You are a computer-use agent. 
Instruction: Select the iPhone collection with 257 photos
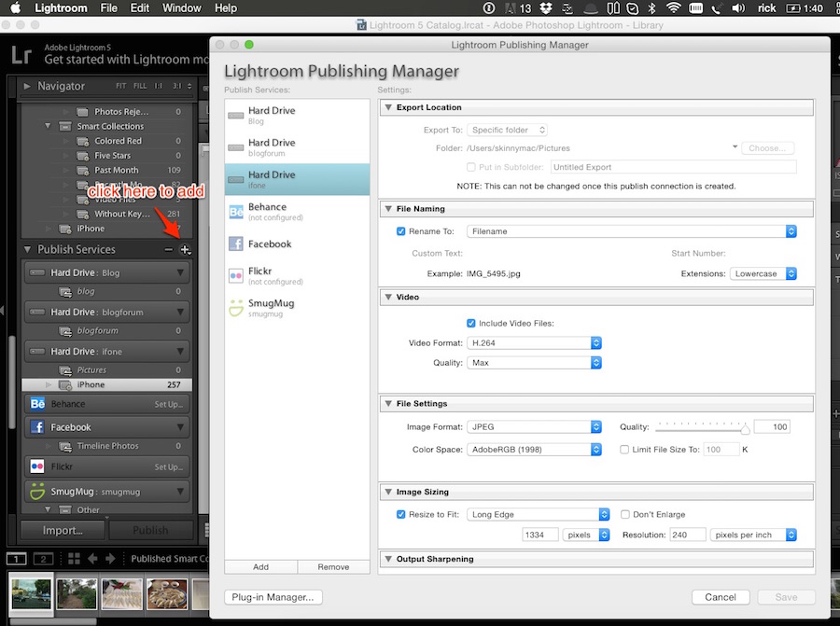coord(106,384)
